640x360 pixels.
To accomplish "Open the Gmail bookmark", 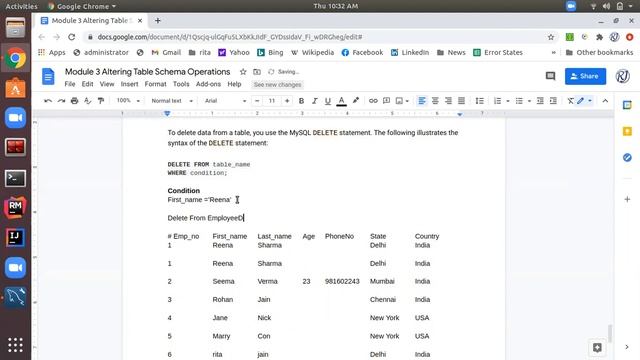I will (x=166, y=52).
